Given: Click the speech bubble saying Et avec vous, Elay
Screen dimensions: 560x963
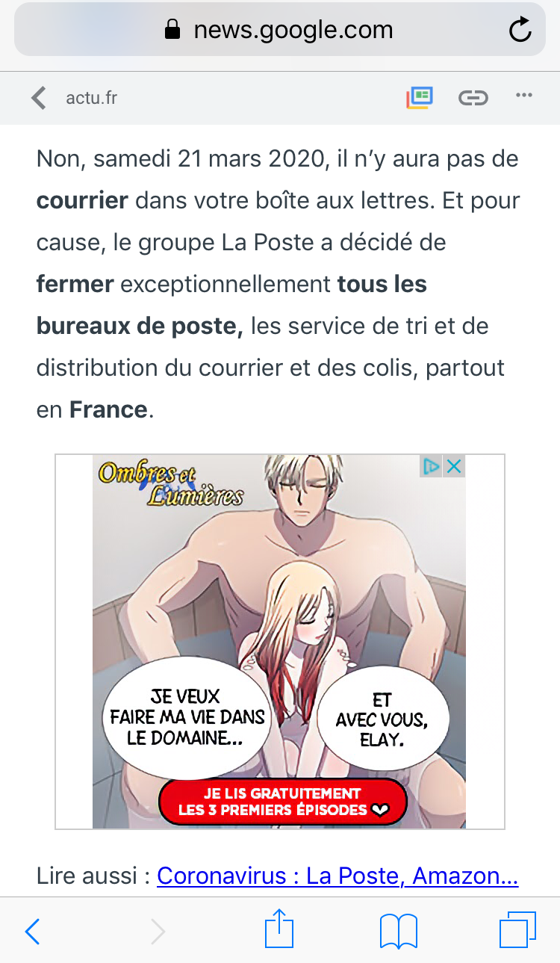Looking at the screenshot, I should pos(382,720).
